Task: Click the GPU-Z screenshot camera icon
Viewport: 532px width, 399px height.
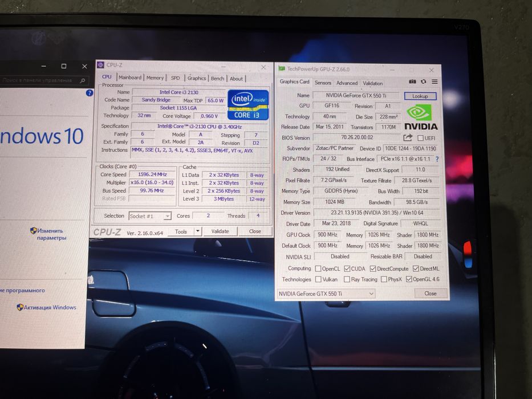Action: [x=412, y=82]
